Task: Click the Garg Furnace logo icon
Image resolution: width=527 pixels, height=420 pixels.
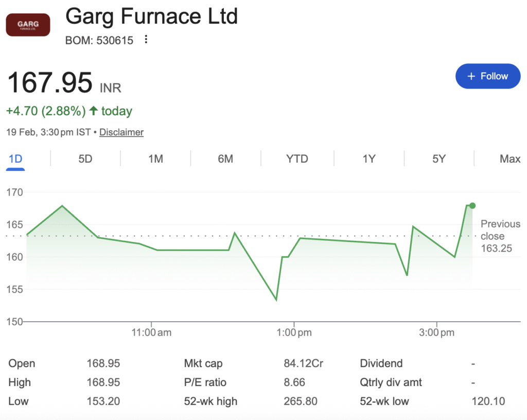Action: [x=28, y=25]
